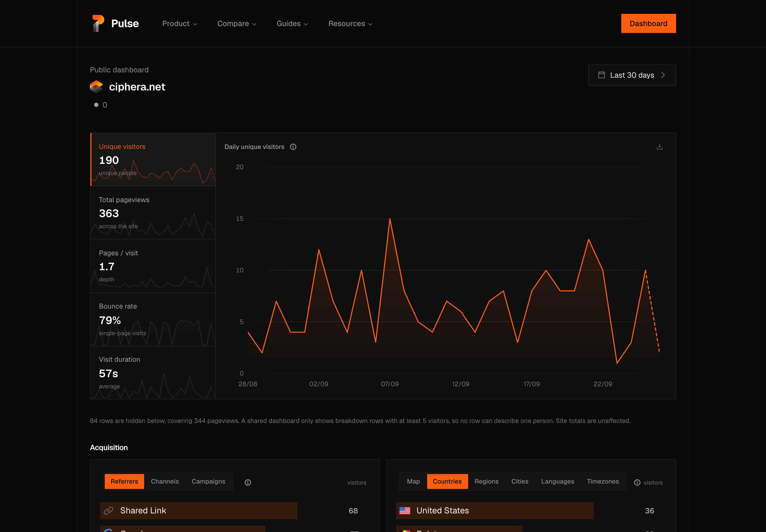Click the live visitors dot indicator
766x532 pixels.
[96, 105]
